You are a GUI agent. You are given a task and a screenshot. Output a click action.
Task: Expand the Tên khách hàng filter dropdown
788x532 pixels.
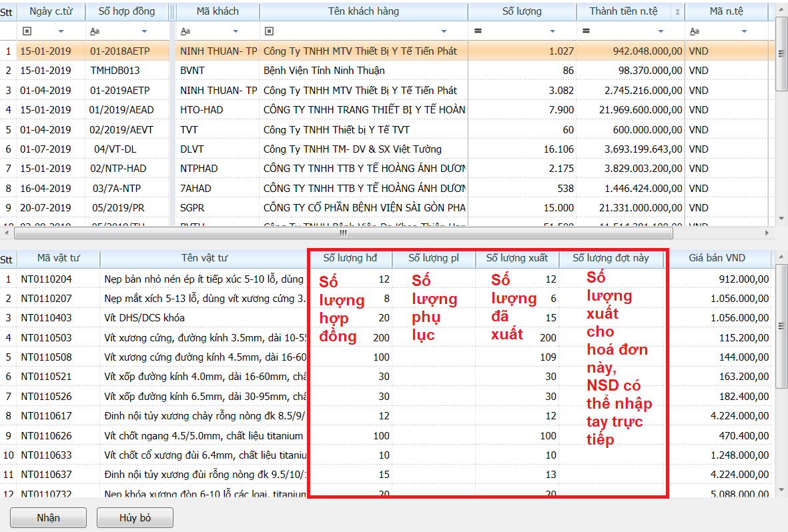(x=444, y=31)
